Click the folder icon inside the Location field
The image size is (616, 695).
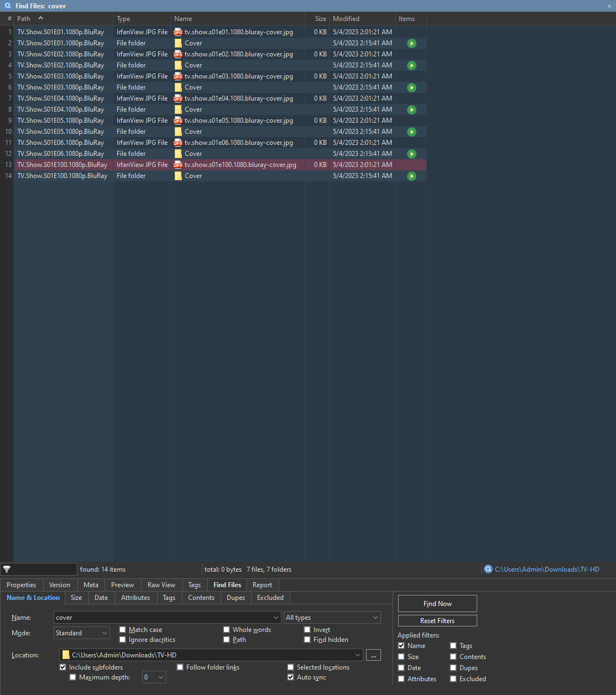pos(66,655)
